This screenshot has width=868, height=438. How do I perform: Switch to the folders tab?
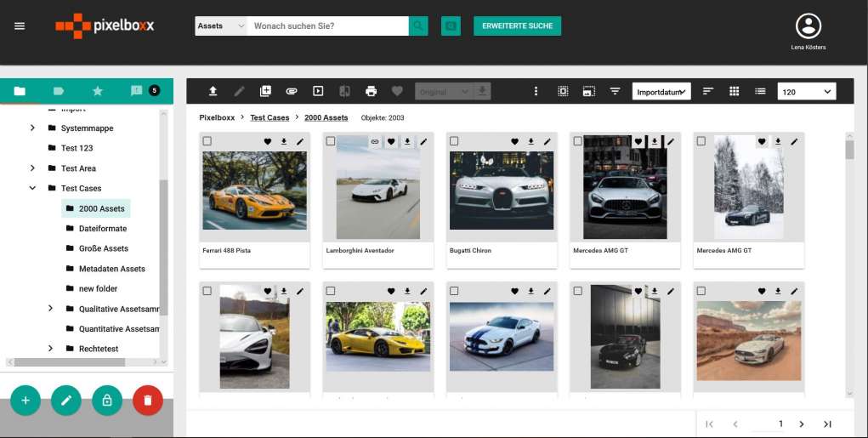[x=20, y=91]
